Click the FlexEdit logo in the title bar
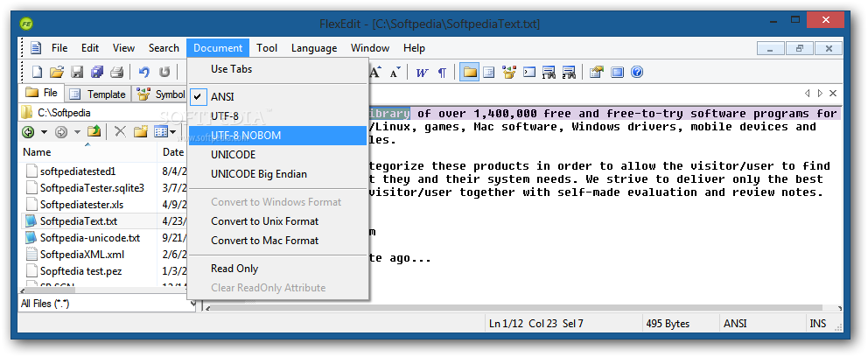The height and width of the screenshot is (357, 868). 26,24
